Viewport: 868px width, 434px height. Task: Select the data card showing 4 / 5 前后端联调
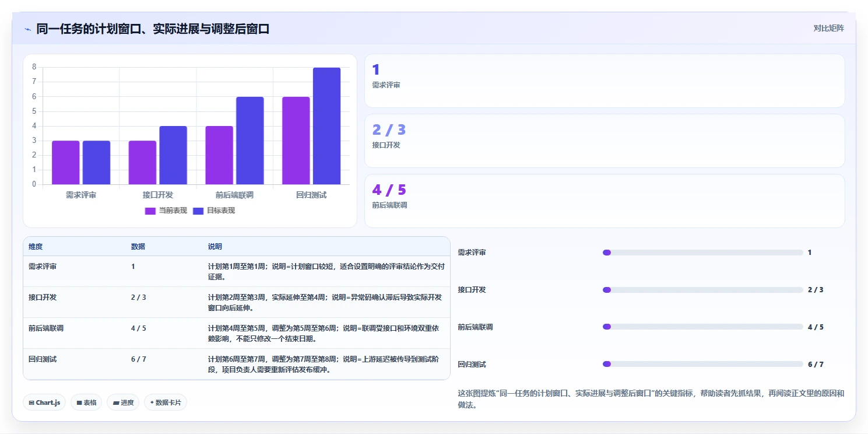coord(605,201)
